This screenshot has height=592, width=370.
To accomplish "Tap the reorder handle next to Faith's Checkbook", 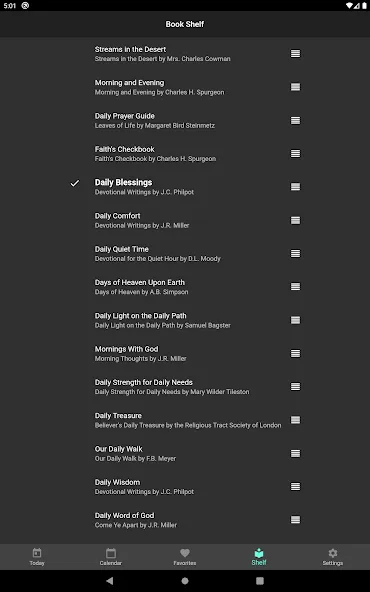I will [295, 154].
